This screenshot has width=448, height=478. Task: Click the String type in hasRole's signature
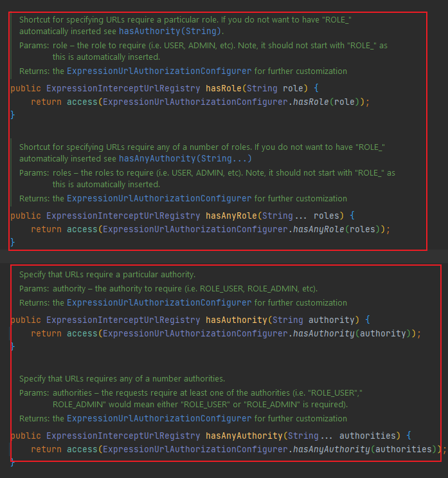(262, 88)
